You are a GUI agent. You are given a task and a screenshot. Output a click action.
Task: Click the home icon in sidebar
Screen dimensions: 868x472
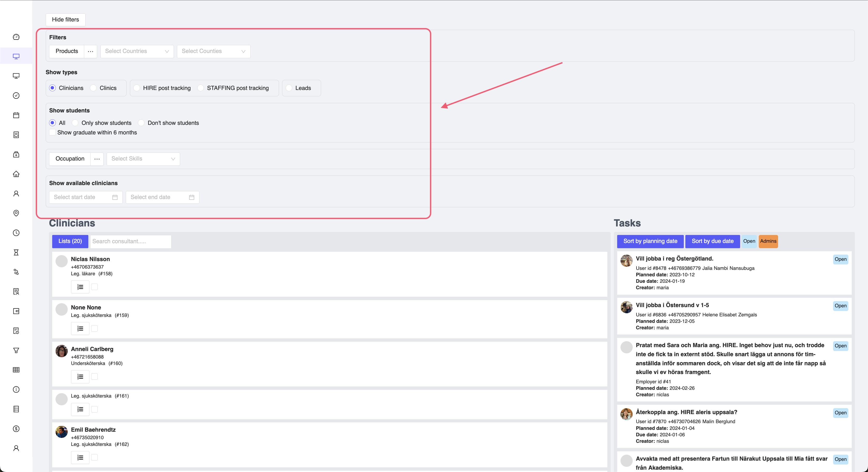coord(16,174)
